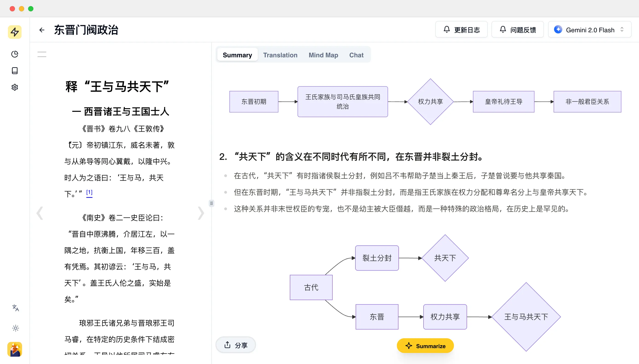Click the translation language icon
The width and height of the screenshot is (639, 364).
click(15, 308)
